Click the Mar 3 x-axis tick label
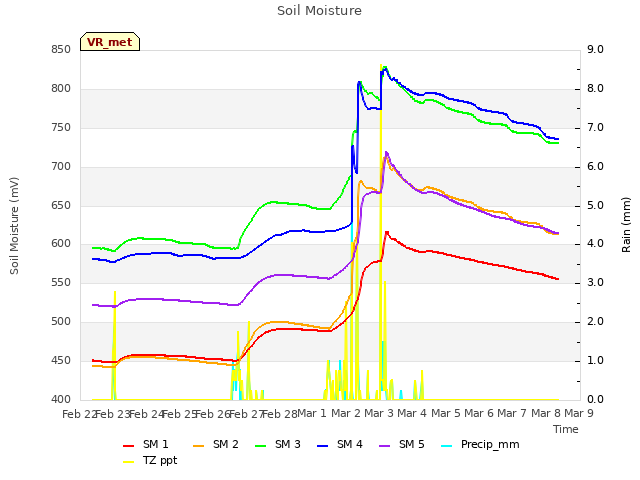The width and height of the screenshot is (640, 480). point(379,413)
